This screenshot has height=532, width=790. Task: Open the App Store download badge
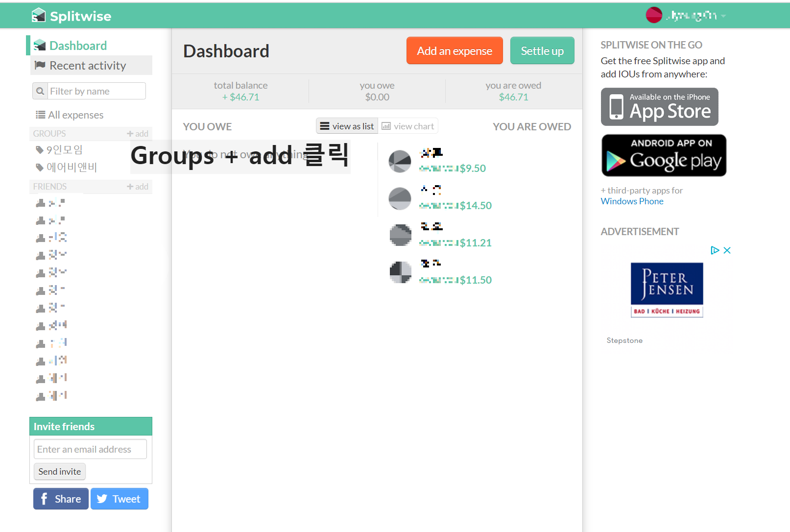[660, 107]
